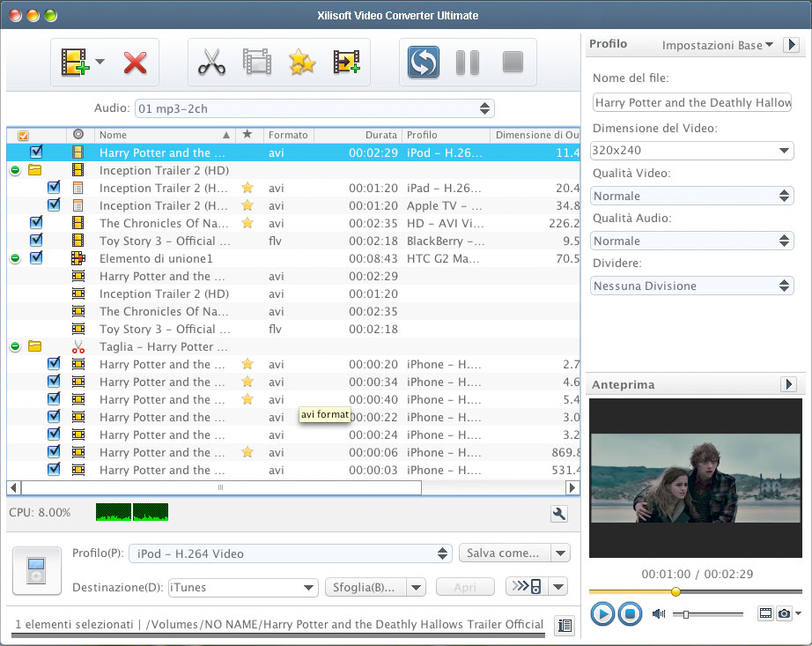Click the Dimensione di Ou column header
This screenshot has width=812, height=646.
coord(535,135)
